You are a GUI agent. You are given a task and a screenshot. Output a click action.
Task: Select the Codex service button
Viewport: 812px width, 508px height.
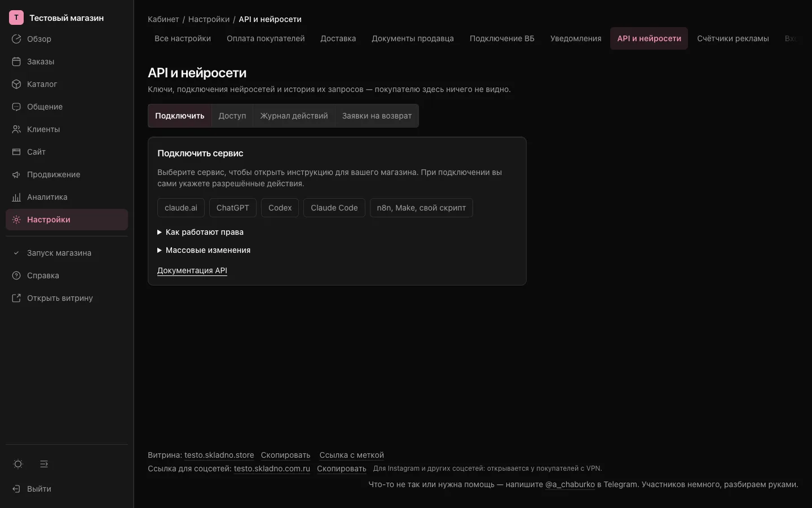pos(280,208)
